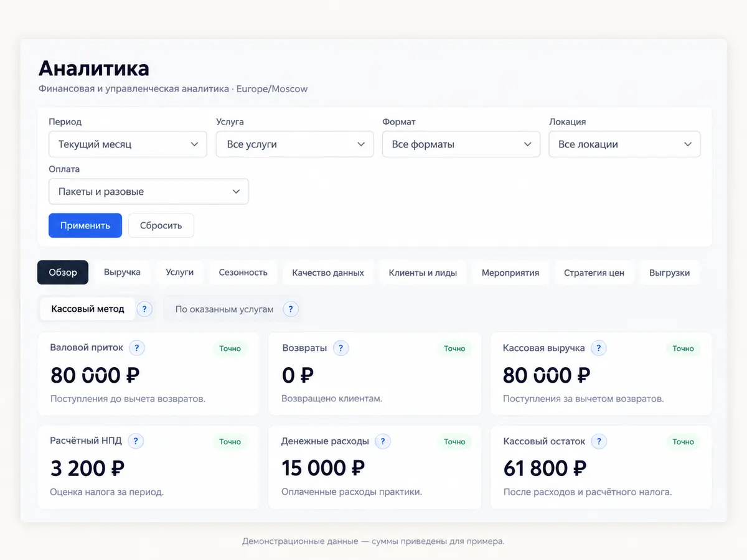747x560 pixels.
Task: Click Точно badge on Возвраты card
Action: [x=454, y=348]
